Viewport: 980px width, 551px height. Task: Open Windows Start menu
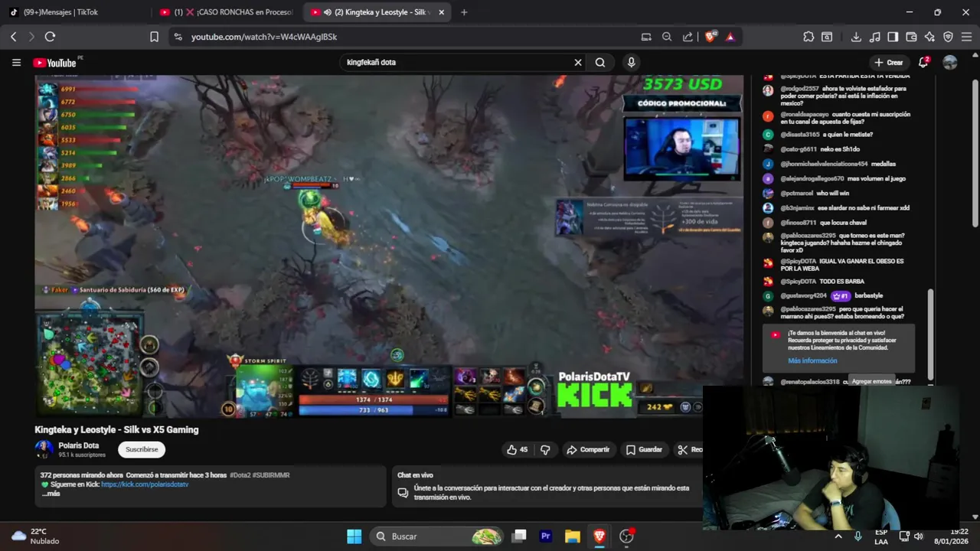point(354,536)
